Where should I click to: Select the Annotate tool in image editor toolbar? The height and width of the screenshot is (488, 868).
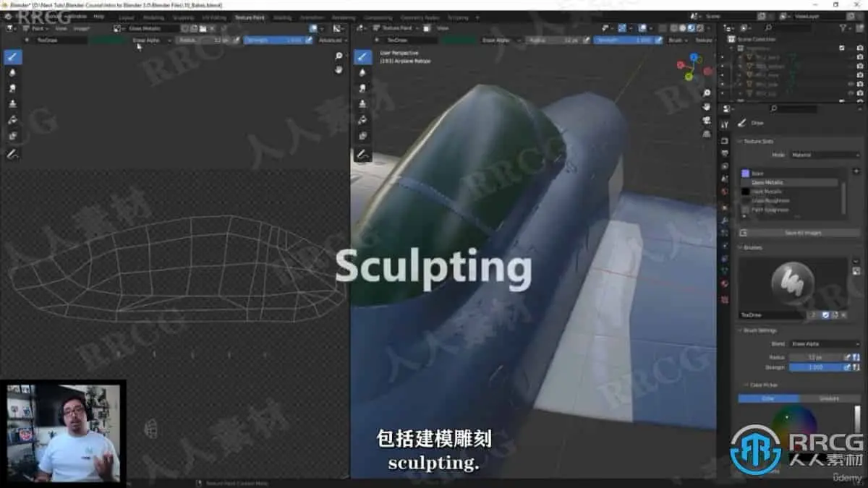[13, 154]
